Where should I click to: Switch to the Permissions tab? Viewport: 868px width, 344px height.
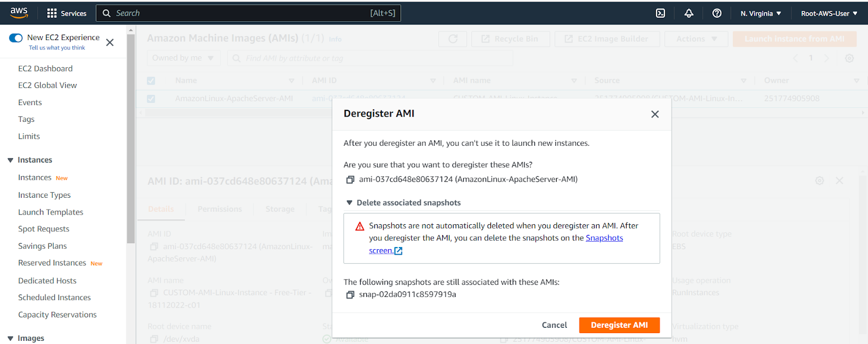tap(220, 209)
